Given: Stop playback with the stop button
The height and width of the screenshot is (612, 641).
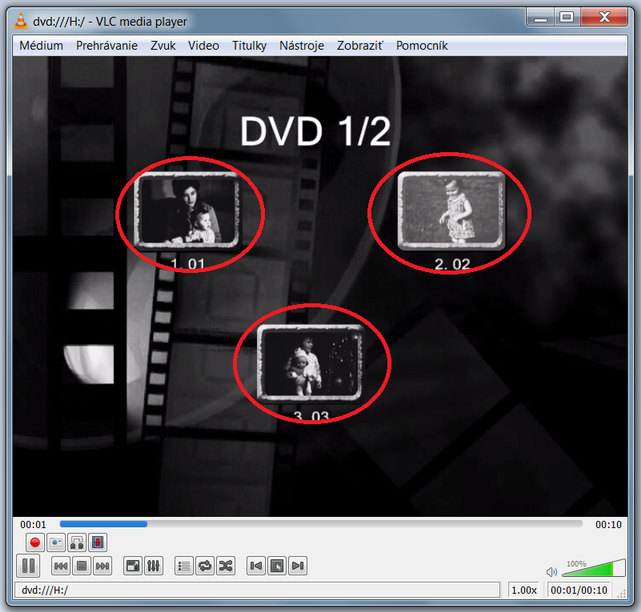Looking at the screenshot, I should click(x=82, y=566).
